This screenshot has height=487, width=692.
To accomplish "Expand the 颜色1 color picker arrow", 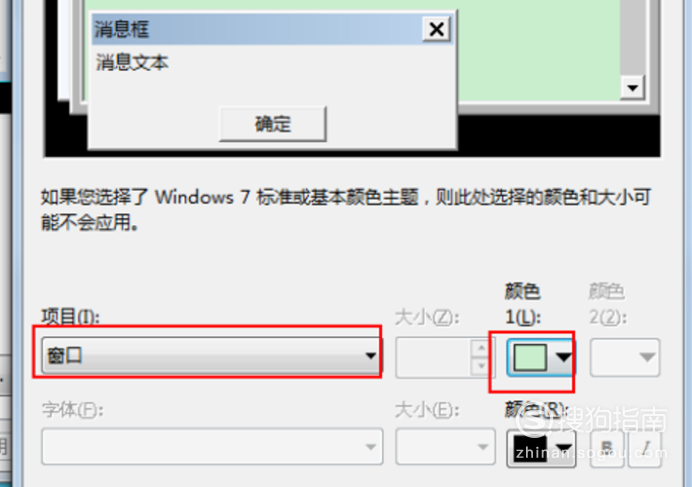I will (563, 357).
